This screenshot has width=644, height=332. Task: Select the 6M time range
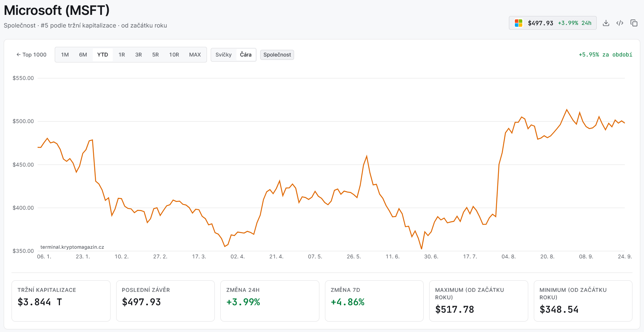pyautogui.click(x=83, y=55)
